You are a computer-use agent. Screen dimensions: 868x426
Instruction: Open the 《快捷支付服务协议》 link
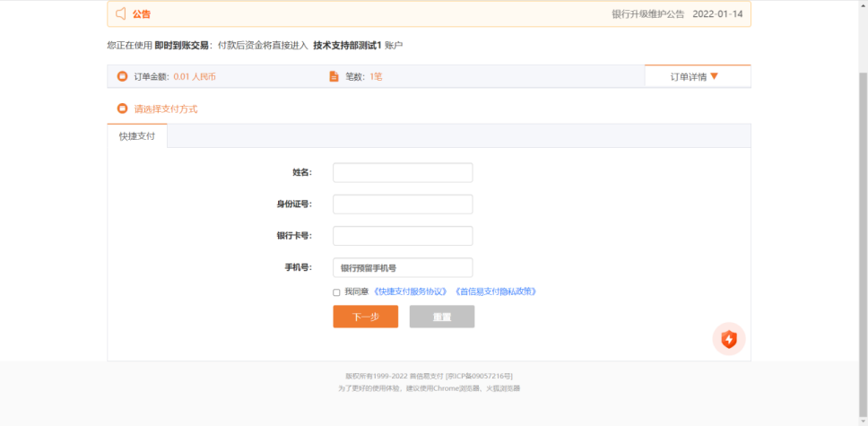[410, 291]
